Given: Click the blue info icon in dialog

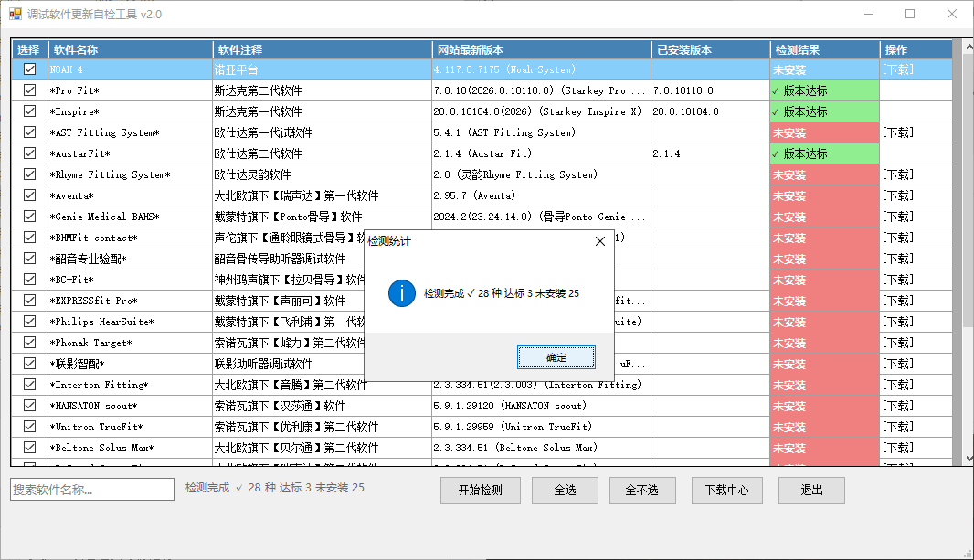Looking at the screenshot, I should pos(402,293).
